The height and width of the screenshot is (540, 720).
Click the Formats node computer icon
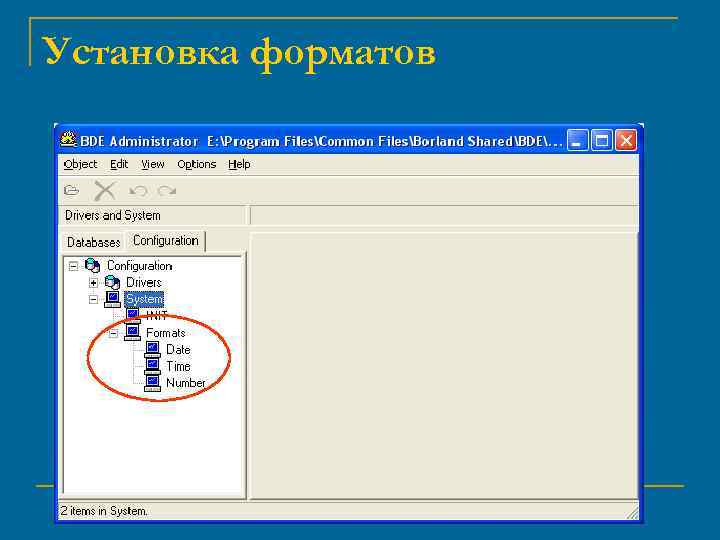pyautogui.click(x=132, y=332)
